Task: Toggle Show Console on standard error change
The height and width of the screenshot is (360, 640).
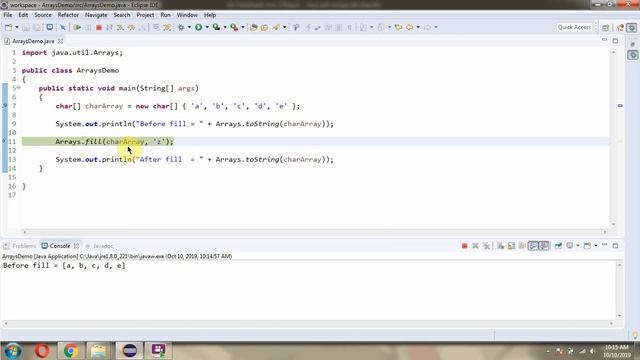Action: tap(544, 246)
